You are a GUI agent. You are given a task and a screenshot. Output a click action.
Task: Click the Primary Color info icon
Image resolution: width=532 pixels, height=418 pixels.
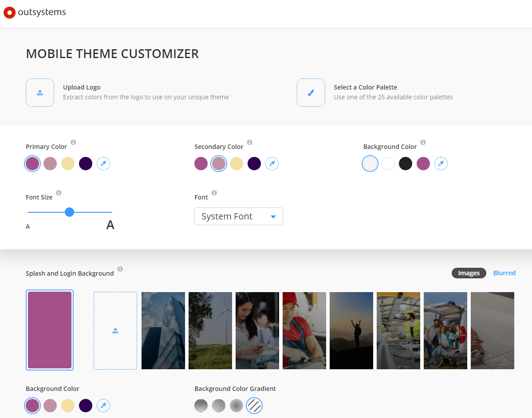[73, 142]
